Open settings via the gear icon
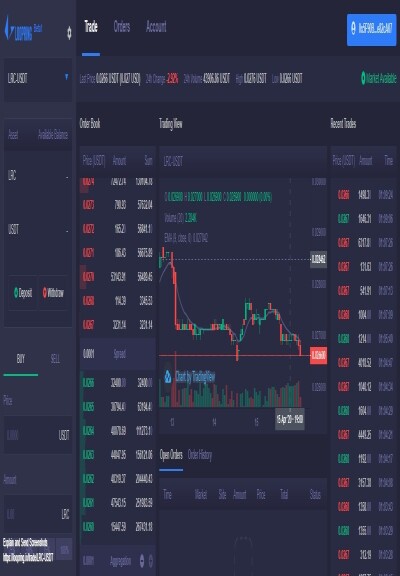Screen dimensions: 400x576 [x=69, y=33]
